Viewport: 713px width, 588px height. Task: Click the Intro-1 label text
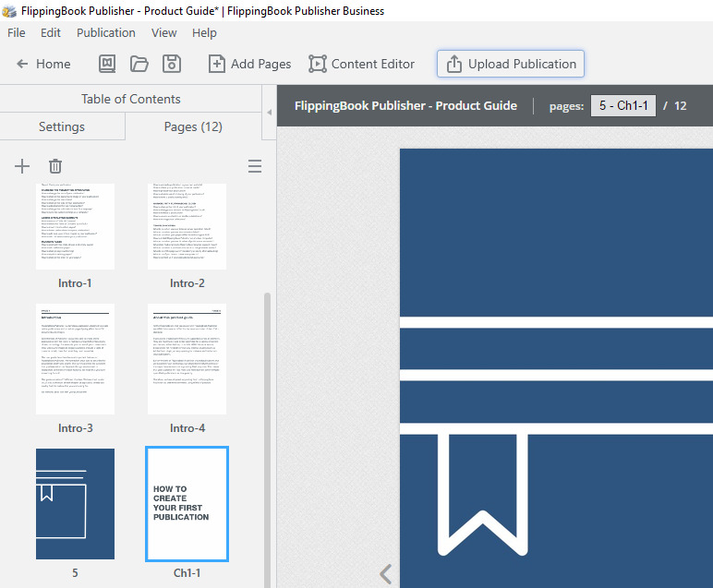point(75,283)
